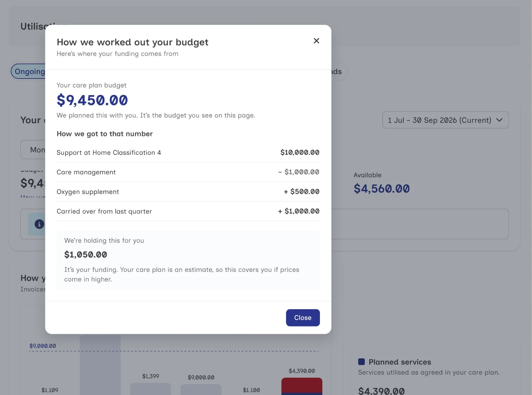Click the $1,109 chart label

[x=50, y=390]
